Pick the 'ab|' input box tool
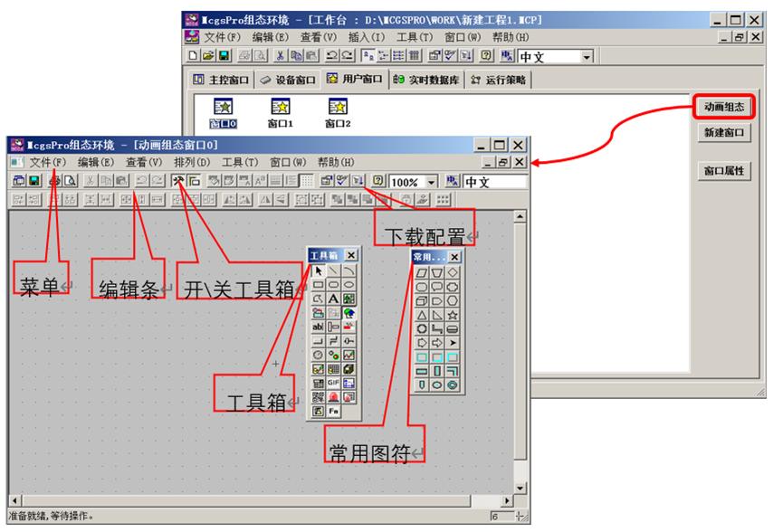This screenshot has height=532, width=783. [318, 327]
